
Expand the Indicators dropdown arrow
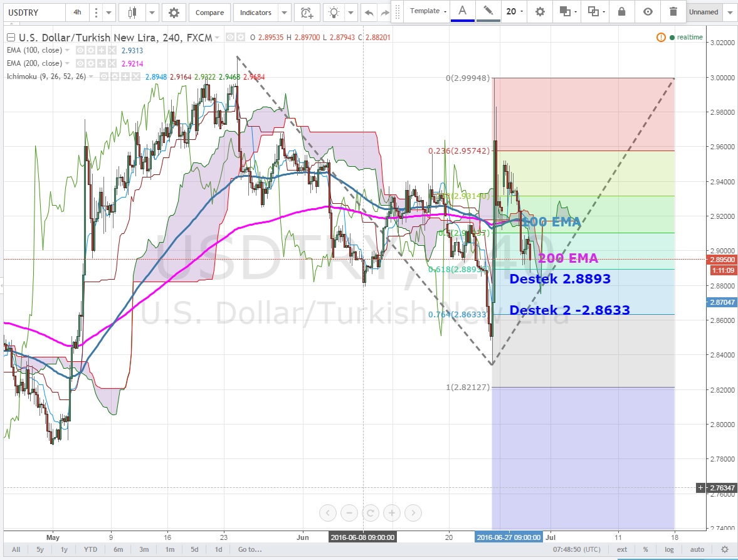coord(285,13)
